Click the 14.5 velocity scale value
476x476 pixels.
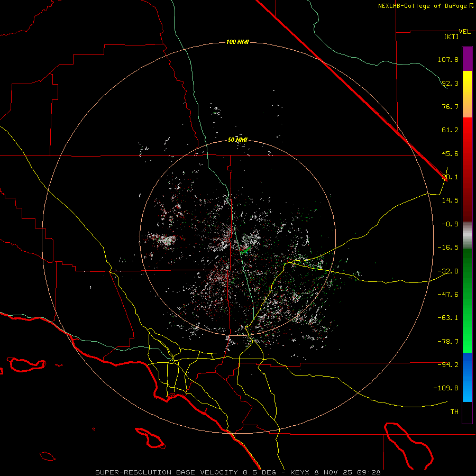click(450, 200)
